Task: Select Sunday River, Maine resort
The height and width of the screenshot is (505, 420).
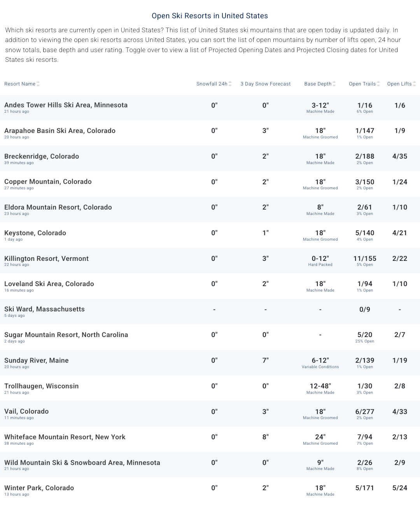Action: 37,360
